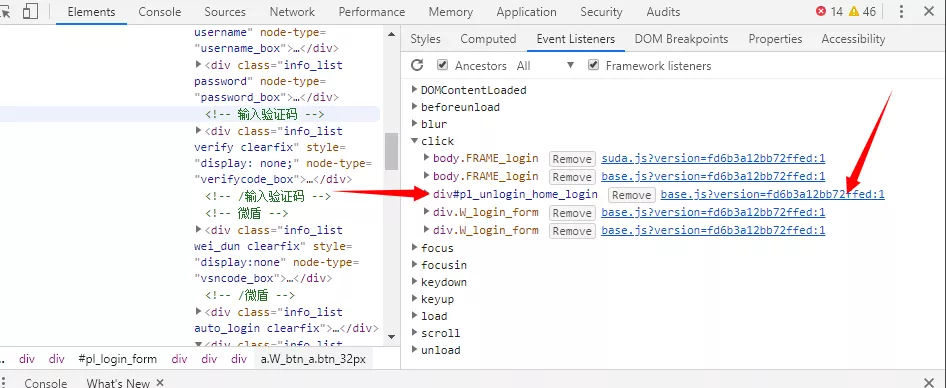Remove the last div.W_login_form listener
This screenshot has height=388, width=946.
[572, 231]
